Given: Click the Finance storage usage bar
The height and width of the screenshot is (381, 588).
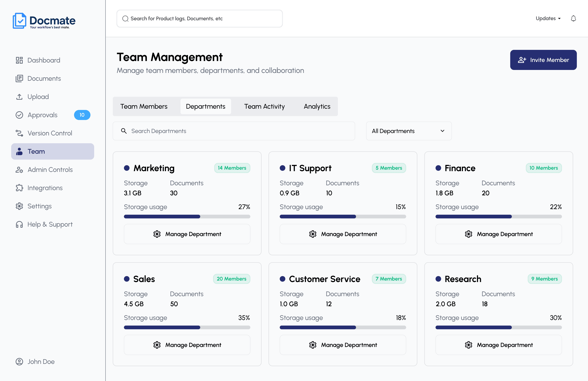Looking at the screenshot, I should click(498, 217).
